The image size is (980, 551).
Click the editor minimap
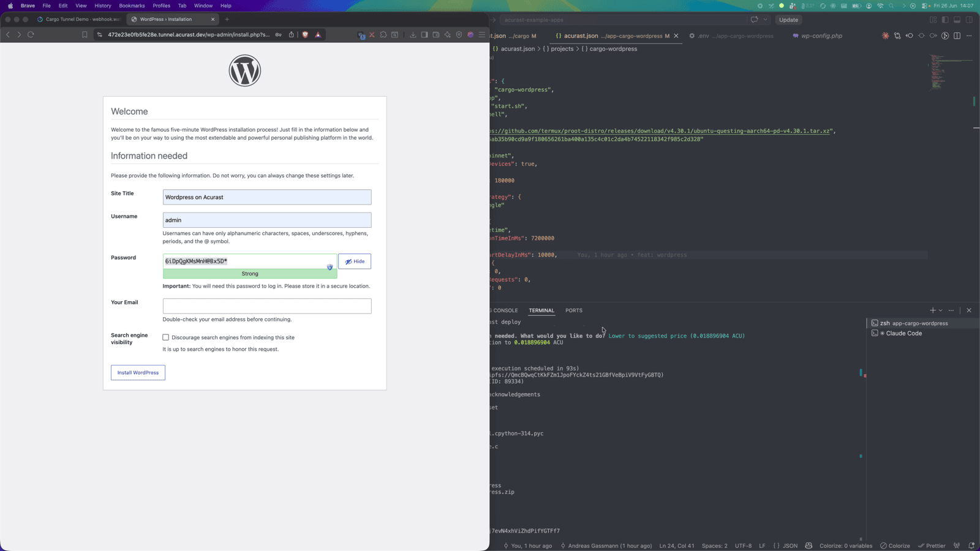(x=951, y=73)
